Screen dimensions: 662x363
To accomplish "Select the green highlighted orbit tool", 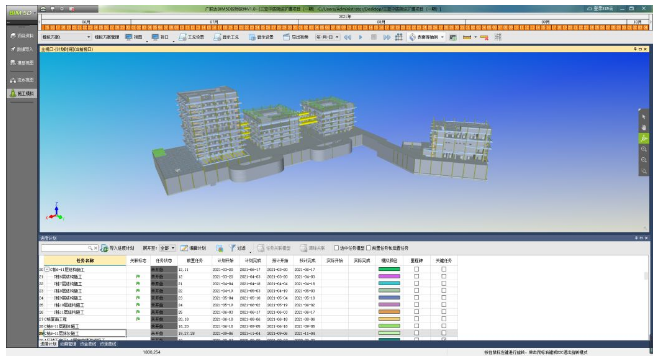I will coord(643,138).
